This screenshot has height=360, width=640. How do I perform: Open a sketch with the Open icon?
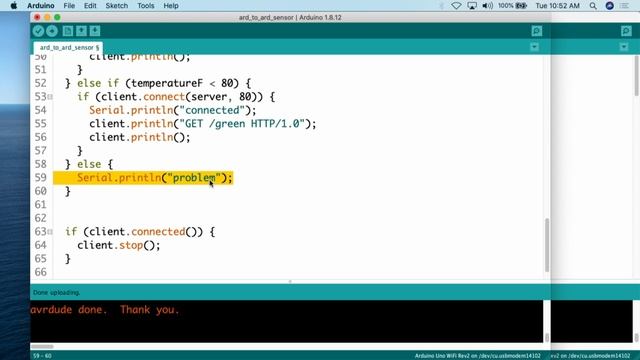click(81, 31)
